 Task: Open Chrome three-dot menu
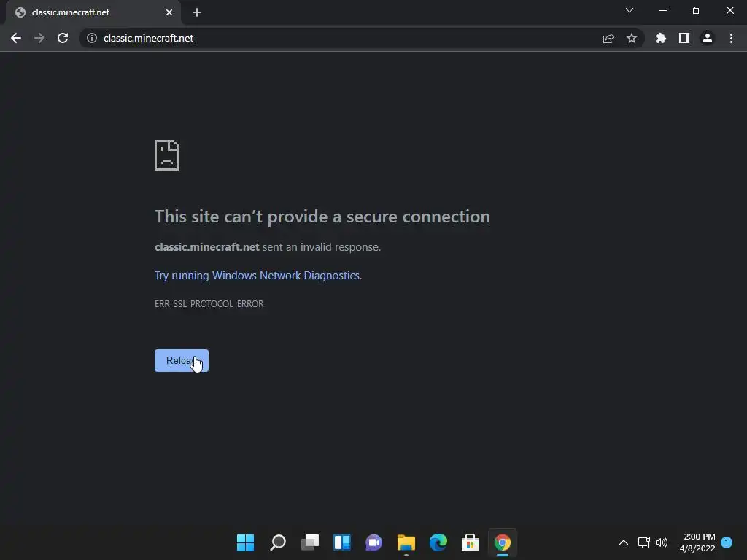click(731, 38)
